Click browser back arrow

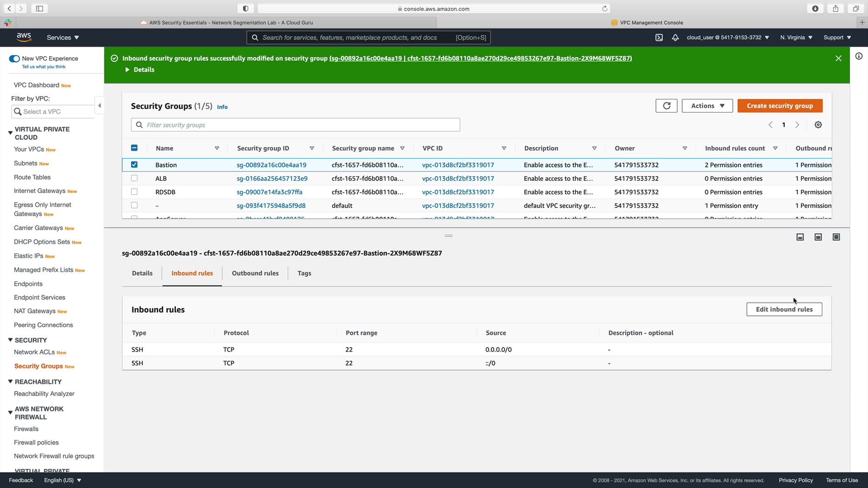click(9, 8)
